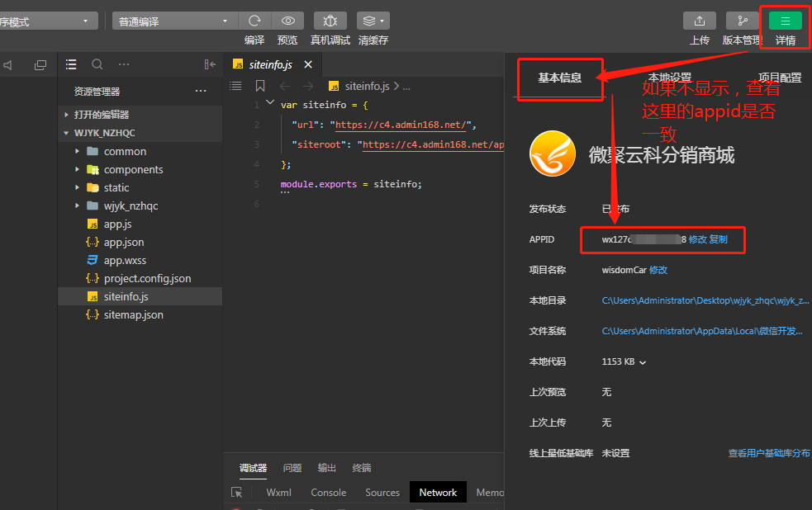Click the editor outline list icon
This screenshot has width=812, height=510.
(235, 86)
